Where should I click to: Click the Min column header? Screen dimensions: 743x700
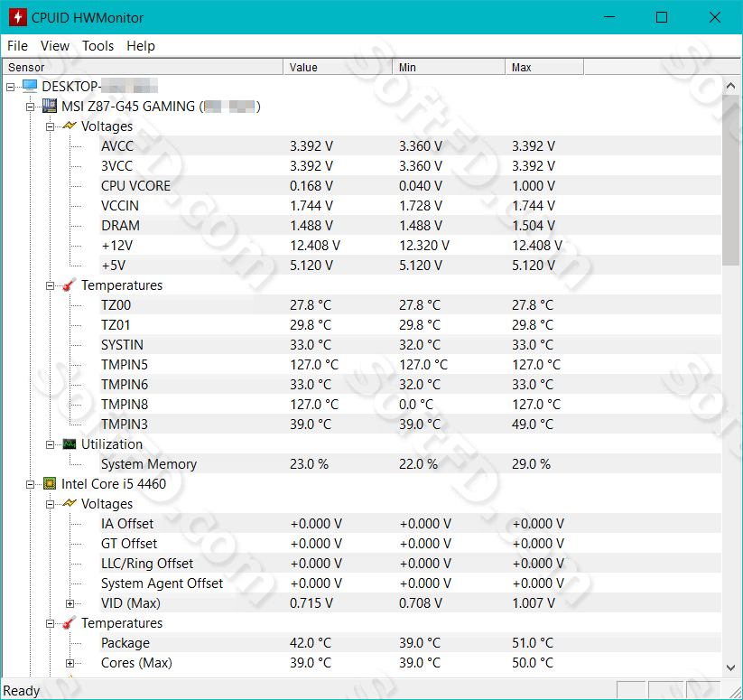pyautogui.click(x=449, y=68)
